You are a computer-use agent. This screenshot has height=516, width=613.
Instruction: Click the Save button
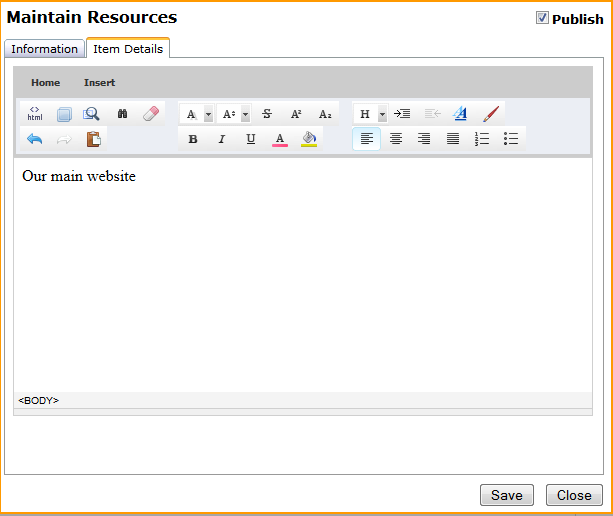(507, 495)
